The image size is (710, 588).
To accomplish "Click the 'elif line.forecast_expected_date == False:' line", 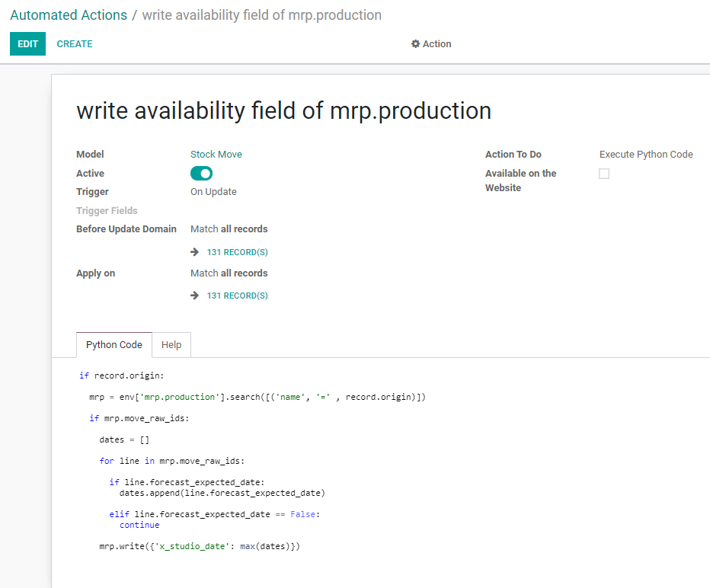I will 215,514.
